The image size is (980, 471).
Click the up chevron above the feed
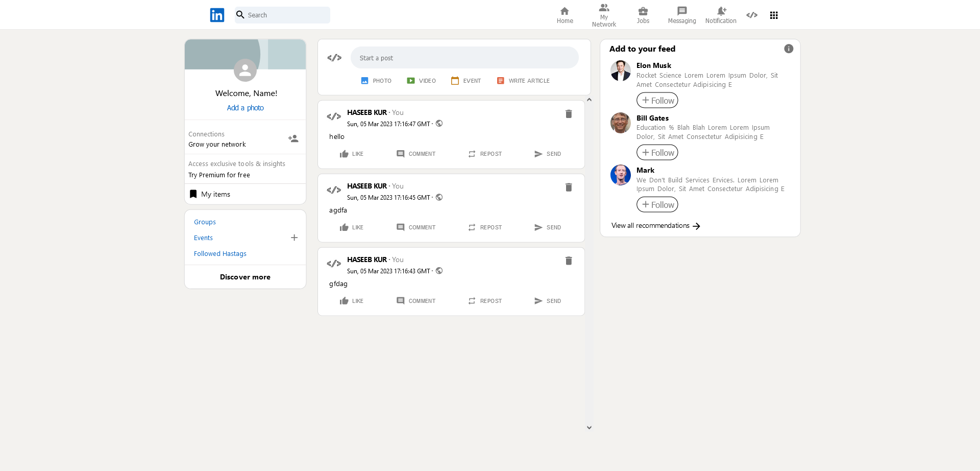(x=589, y=99)
